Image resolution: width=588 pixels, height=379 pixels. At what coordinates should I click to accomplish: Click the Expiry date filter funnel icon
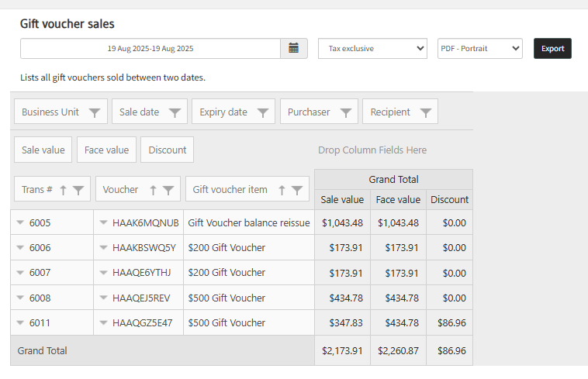263,112
